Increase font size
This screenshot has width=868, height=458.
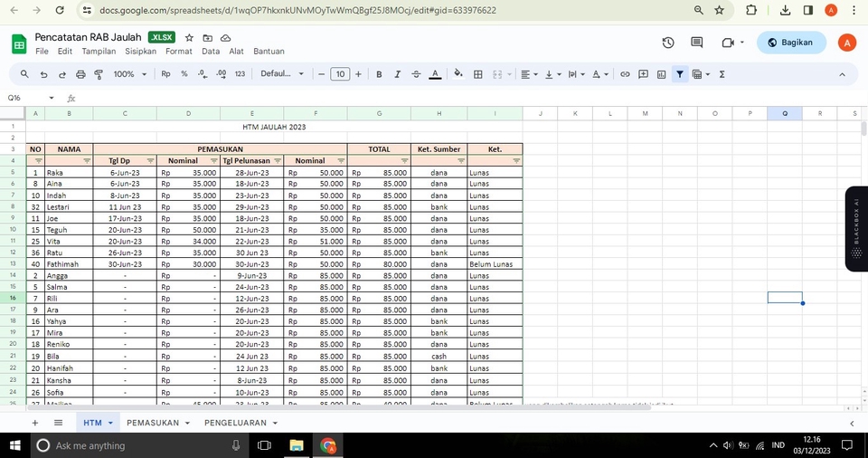[x=358, y=74]
